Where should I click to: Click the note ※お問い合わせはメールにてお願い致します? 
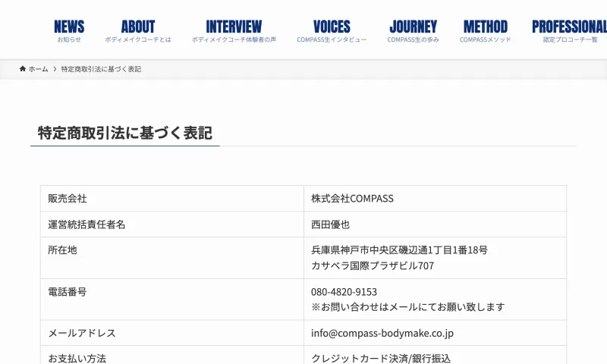click(x=408, y=307)
